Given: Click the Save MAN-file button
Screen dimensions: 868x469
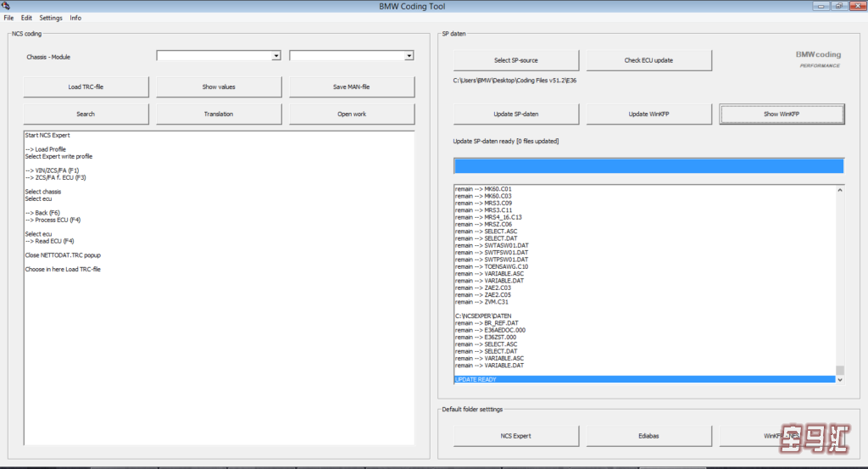Looking at the screenshot, I should pyautogui.click(x=352, y=87).
